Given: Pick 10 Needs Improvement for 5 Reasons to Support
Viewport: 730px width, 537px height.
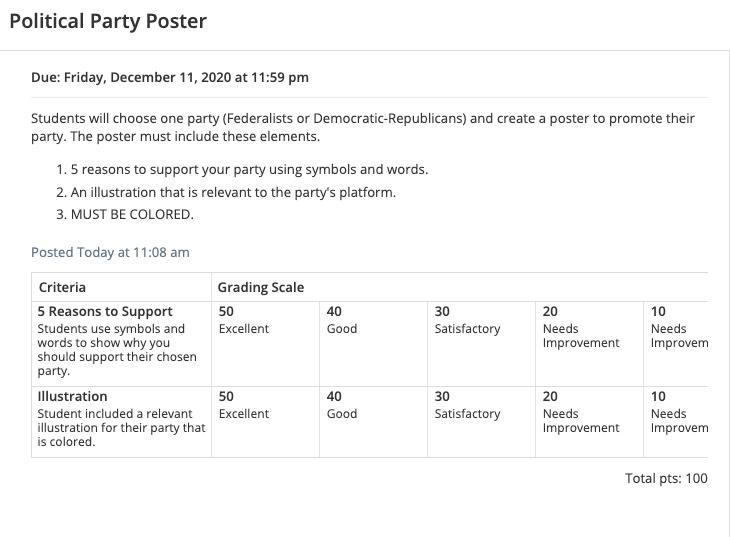Looking at the screenshot, I should [x=678, y=327].
